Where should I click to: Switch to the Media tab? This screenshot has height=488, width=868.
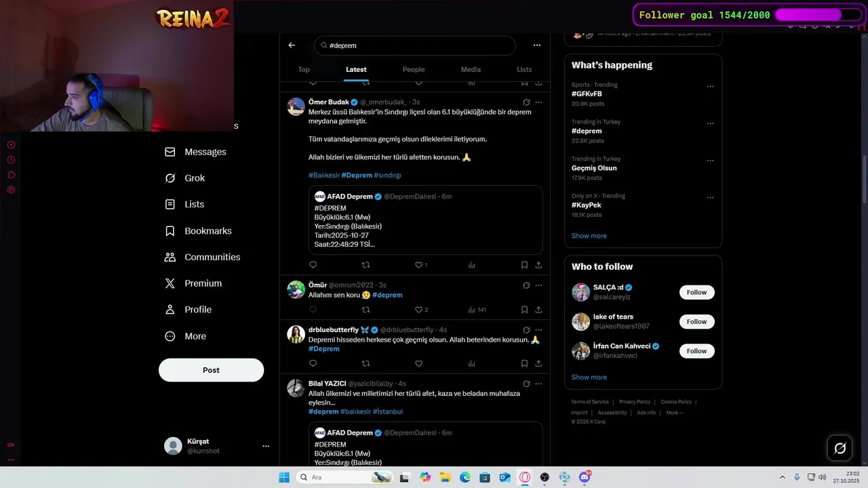click(471, 69)
